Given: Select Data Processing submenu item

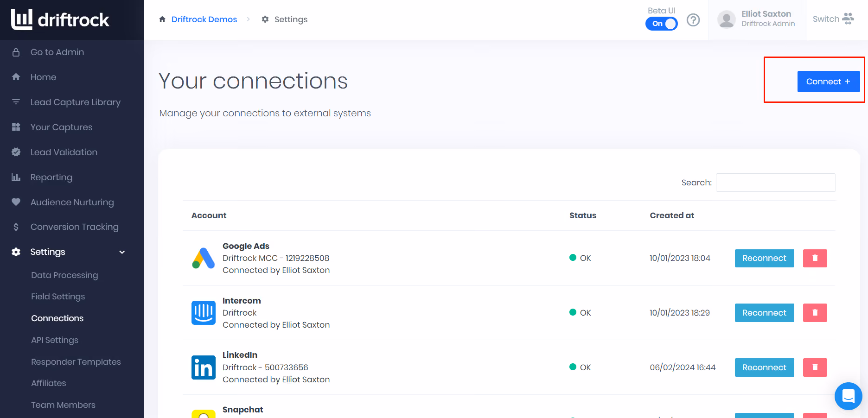Looking at the screenshot, I should tap(64, 275).
